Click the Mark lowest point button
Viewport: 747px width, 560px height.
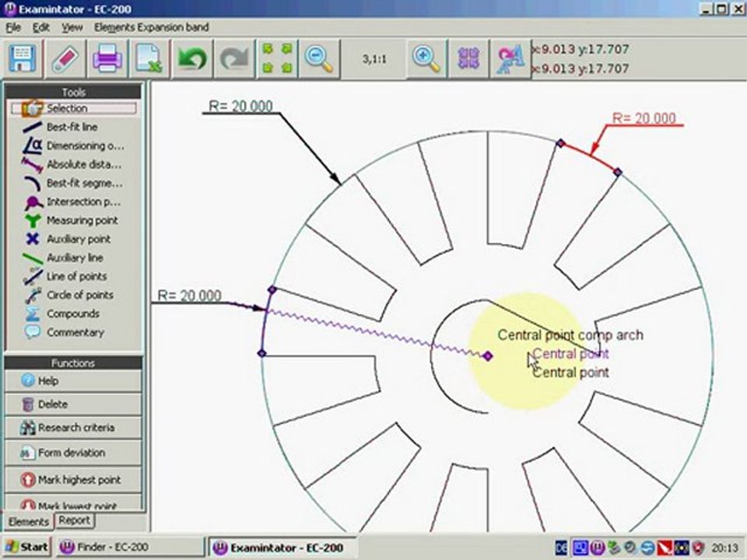click(73, 504)
